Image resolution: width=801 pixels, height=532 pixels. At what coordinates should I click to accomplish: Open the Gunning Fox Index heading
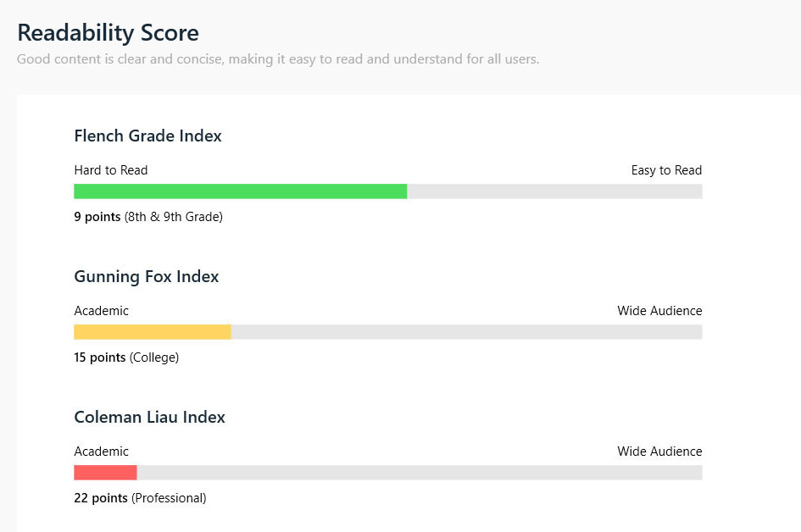click(146, 276)
